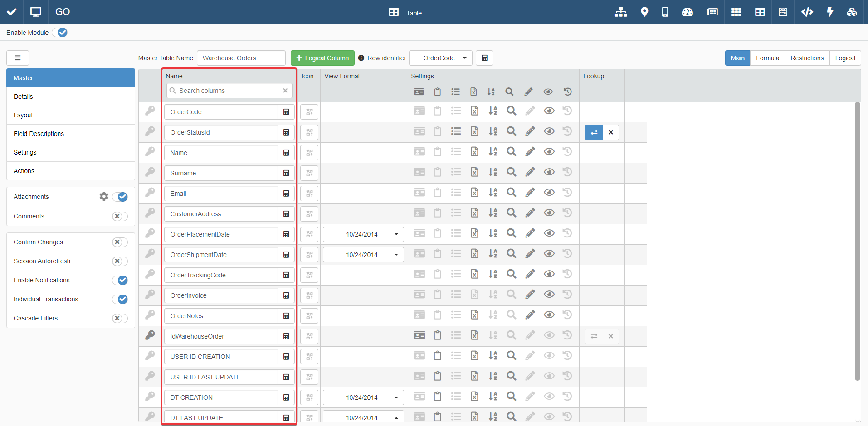868x426 pixels.
Task: Click the lightning bolt icon in top bar
Action: [x=830, y=12]
